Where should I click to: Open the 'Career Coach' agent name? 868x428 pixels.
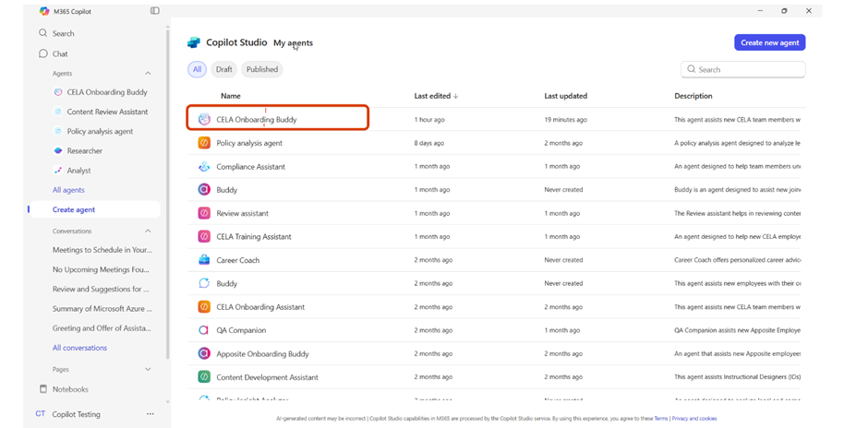pyautogui.click(x=238, y=260)
